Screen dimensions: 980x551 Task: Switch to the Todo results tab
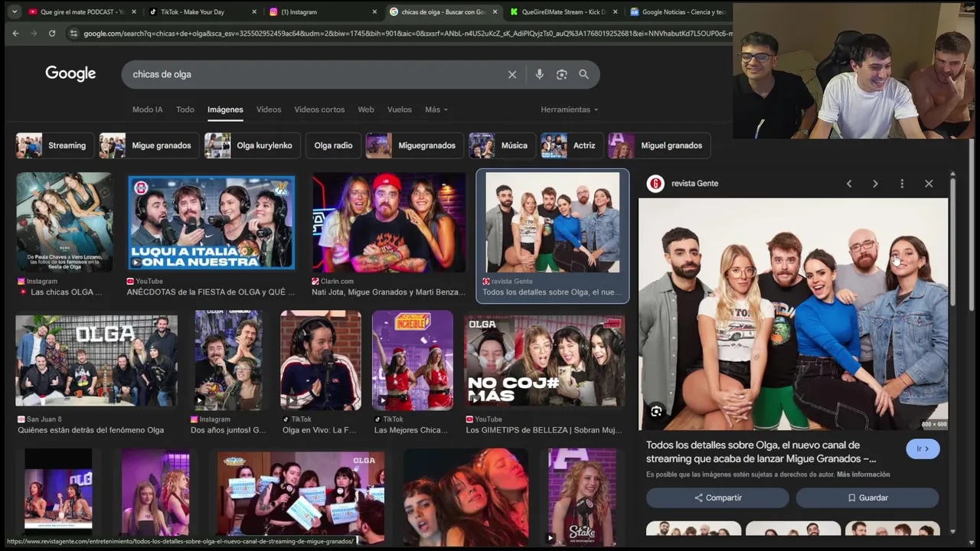click(185, 109)
